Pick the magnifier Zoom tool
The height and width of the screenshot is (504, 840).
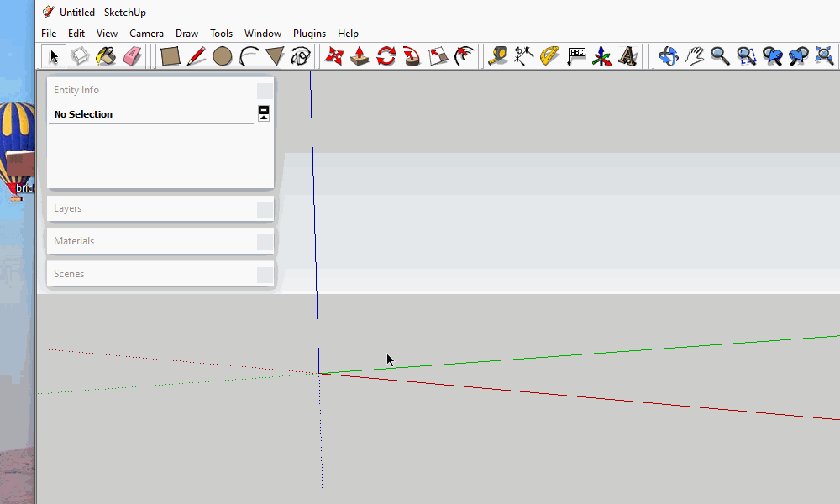pos(720,56)
